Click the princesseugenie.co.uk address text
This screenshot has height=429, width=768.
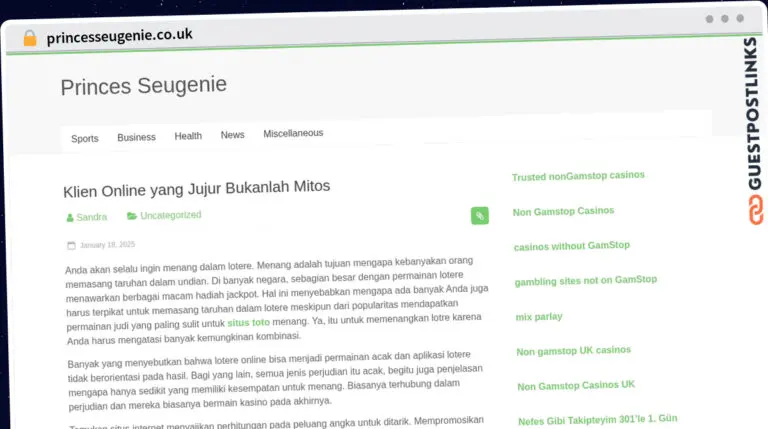point(120,36)
